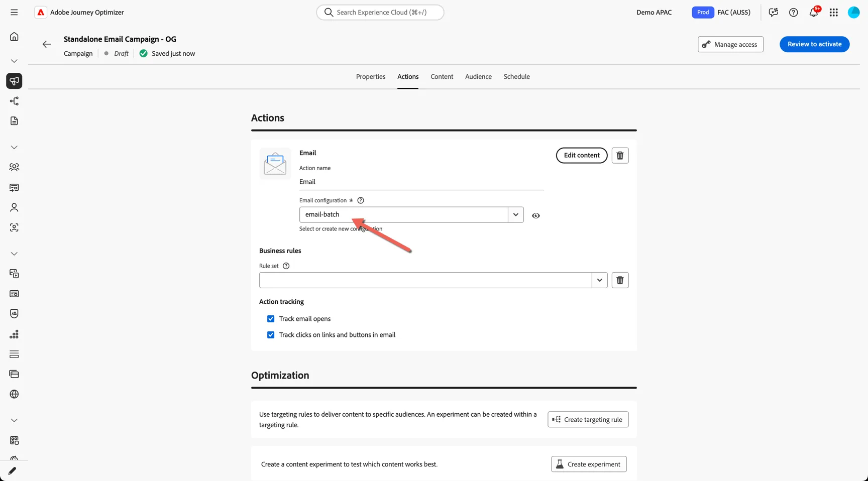
Task: Open the hamburger navigation menu
Action: (14, 12)
